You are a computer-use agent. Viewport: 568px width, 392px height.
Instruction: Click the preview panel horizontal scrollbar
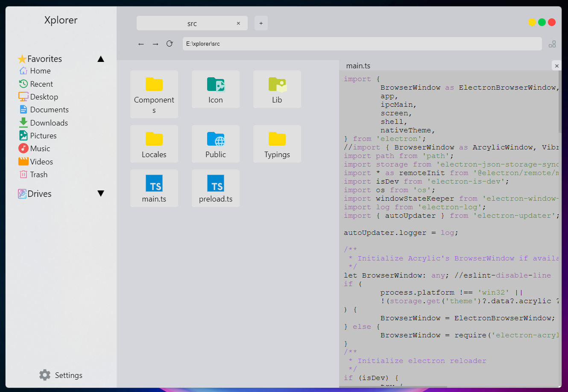393,386
